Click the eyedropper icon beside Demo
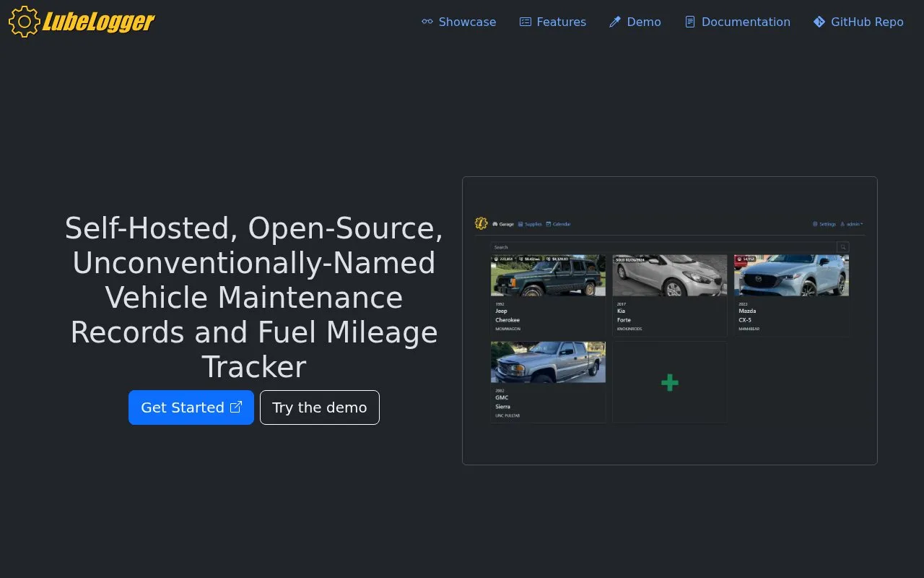Image resolution: width=924 pixels, height=578 pixels. click(615, 22)
